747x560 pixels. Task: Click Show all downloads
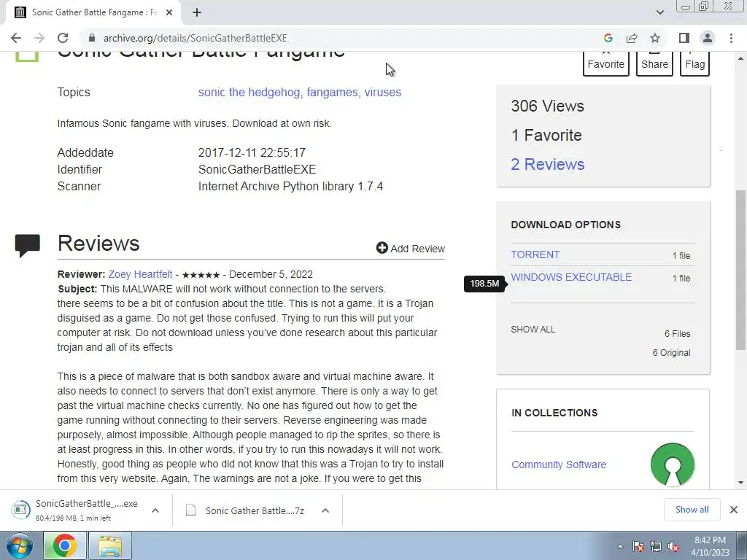click(x=692, y=510)
